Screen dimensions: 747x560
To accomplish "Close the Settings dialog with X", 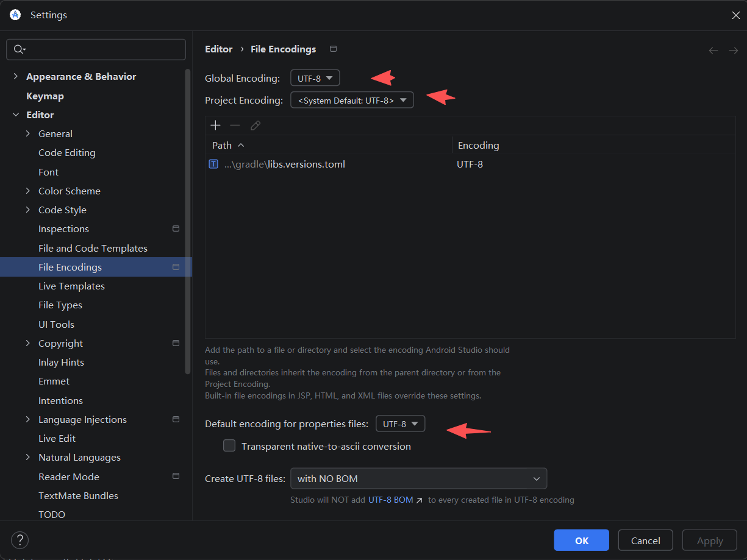I will coord(736,15).
